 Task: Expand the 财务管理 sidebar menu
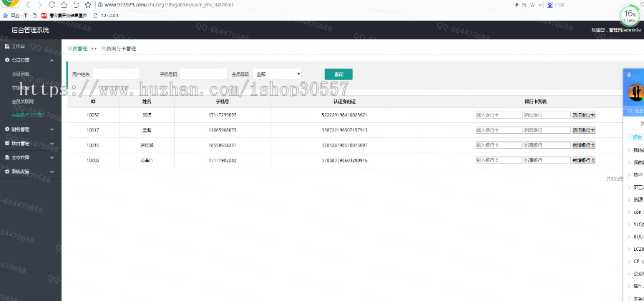(52, 129)
